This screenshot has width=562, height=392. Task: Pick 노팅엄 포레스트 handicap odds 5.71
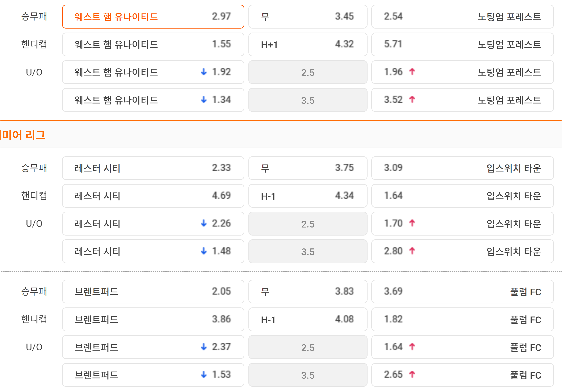[462, 44]
